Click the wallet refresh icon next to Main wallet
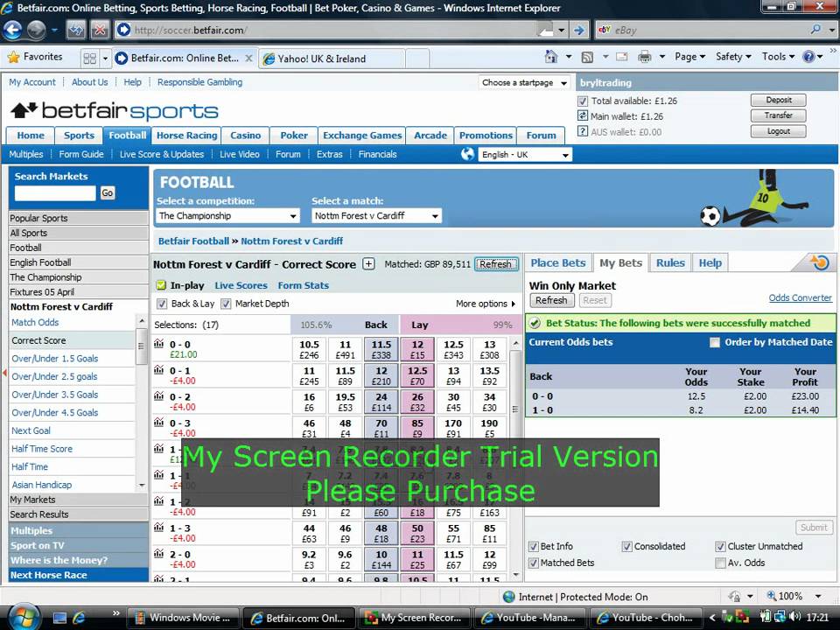 tap(583, 115)
